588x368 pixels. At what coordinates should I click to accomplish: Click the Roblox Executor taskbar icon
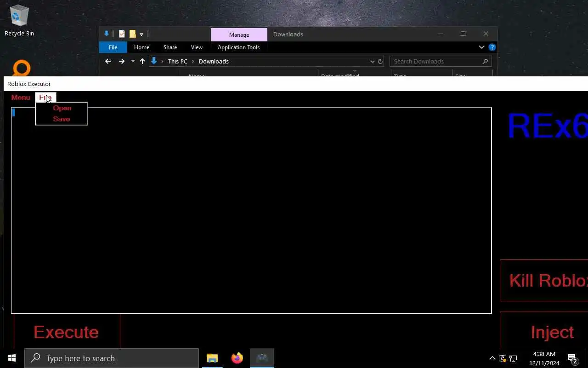click(x=262, y=358)
